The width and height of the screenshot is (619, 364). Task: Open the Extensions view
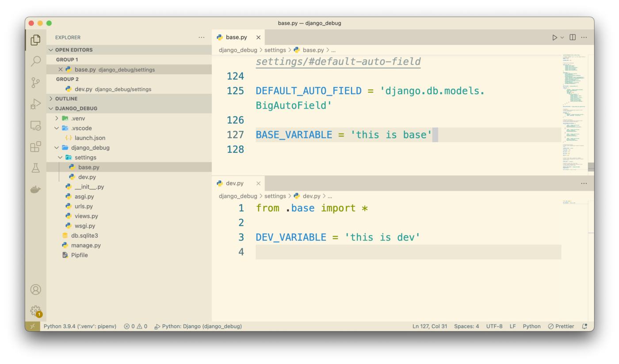tap(36, 147)
